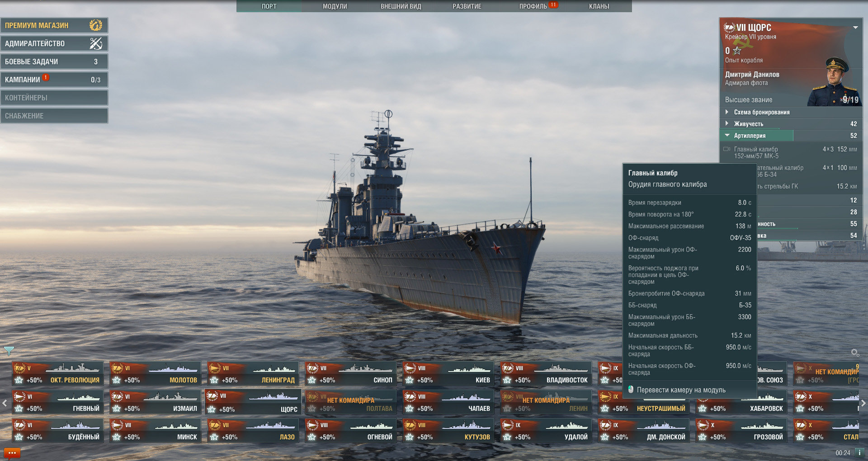Viewport: 868px width, 461px height.
Task: Go to the Развитие tab
Action: [467, 6]
